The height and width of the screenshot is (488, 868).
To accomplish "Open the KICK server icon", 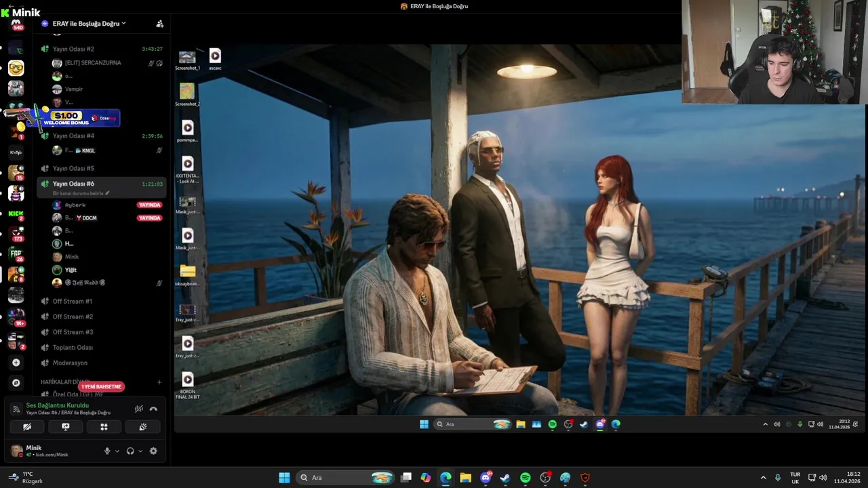I will (16, 214).
